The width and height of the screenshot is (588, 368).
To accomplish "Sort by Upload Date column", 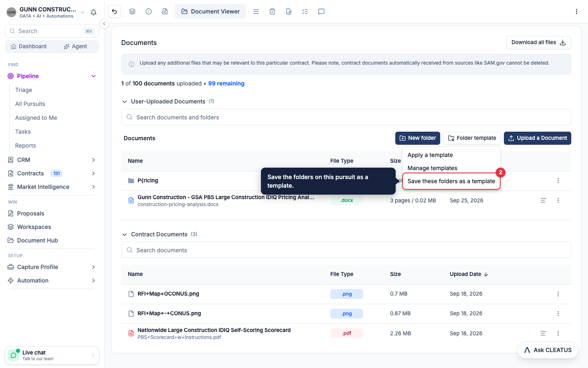I will click(x=469, y=274).
